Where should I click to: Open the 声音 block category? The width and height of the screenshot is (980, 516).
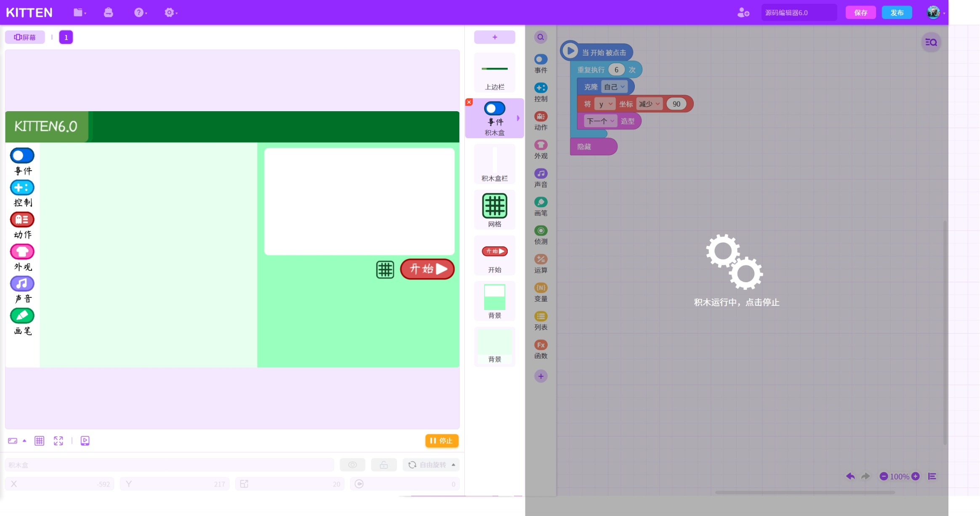(541, 178)
